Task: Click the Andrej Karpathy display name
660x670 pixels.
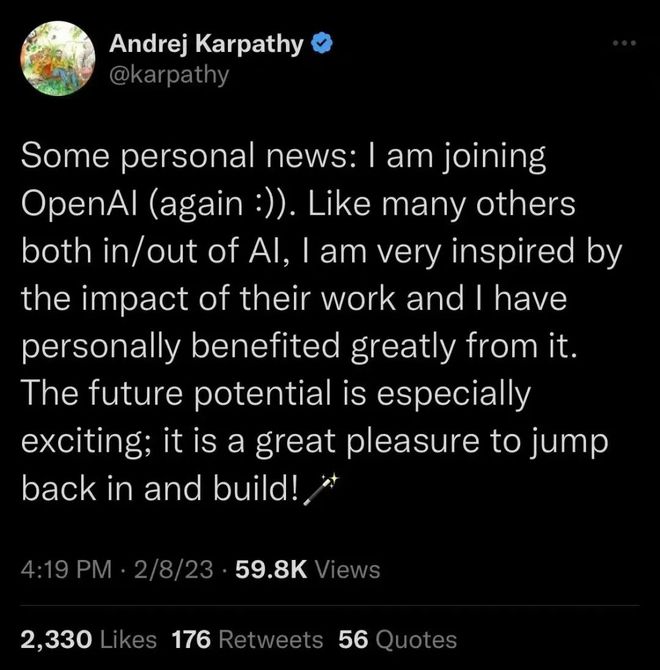Action: pos(205,44)
